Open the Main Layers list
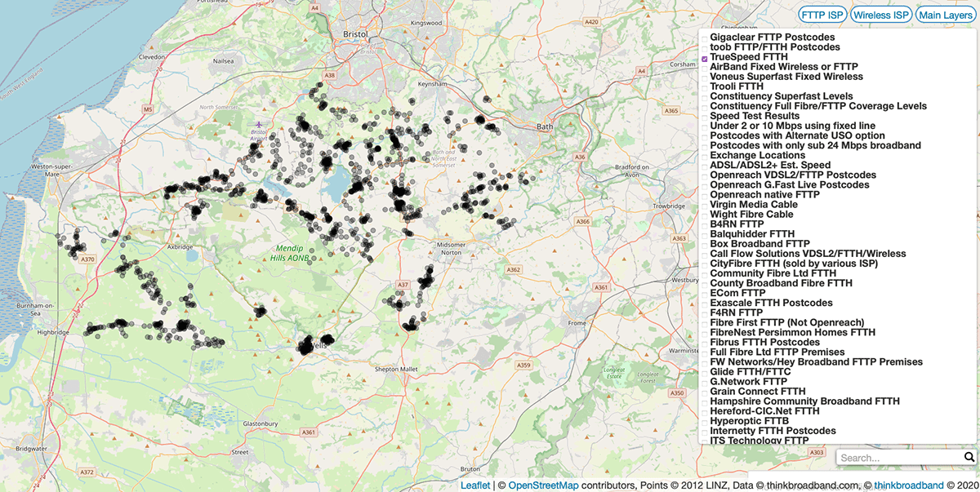 pyautogui.click(x=945, y=15)
